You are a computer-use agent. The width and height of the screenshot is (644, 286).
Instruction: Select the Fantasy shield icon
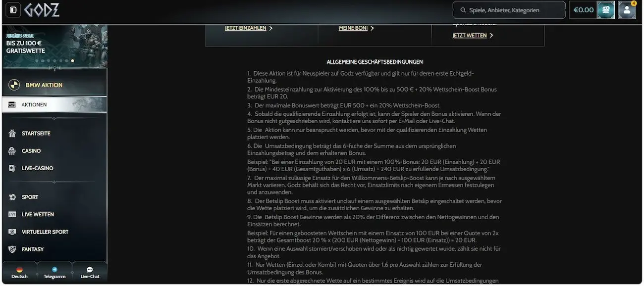coord(12,249)
